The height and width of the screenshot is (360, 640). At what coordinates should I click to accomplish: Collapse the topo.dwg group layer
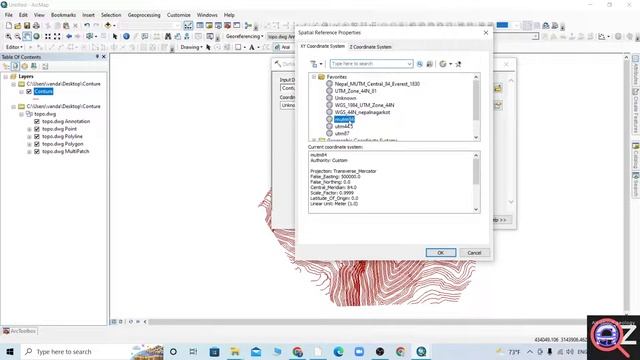(x=21, y=114)
